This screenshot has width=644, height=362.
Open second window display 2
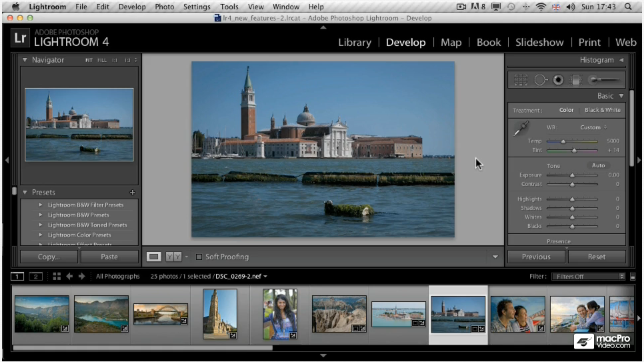click(36, 276)
